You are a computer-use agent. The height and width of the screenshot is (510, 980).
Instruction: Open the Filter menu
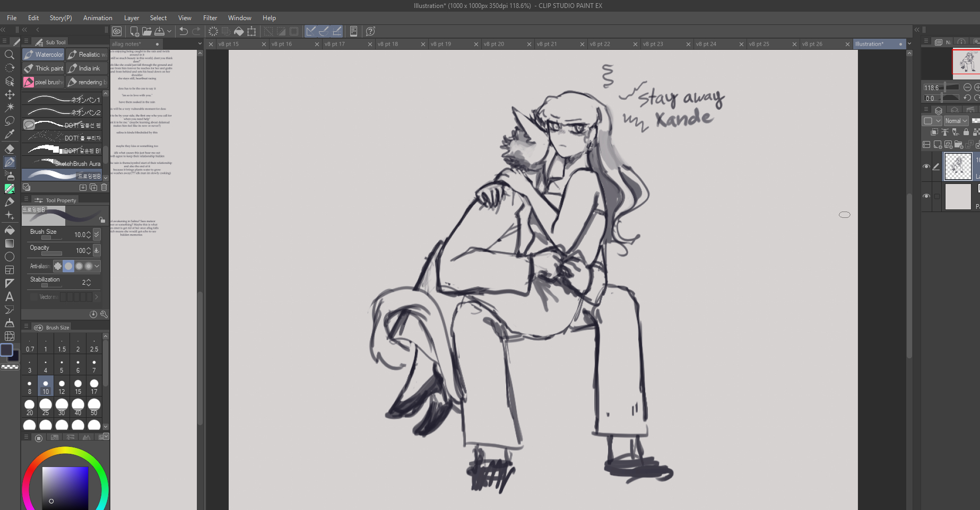coord(210,18)
